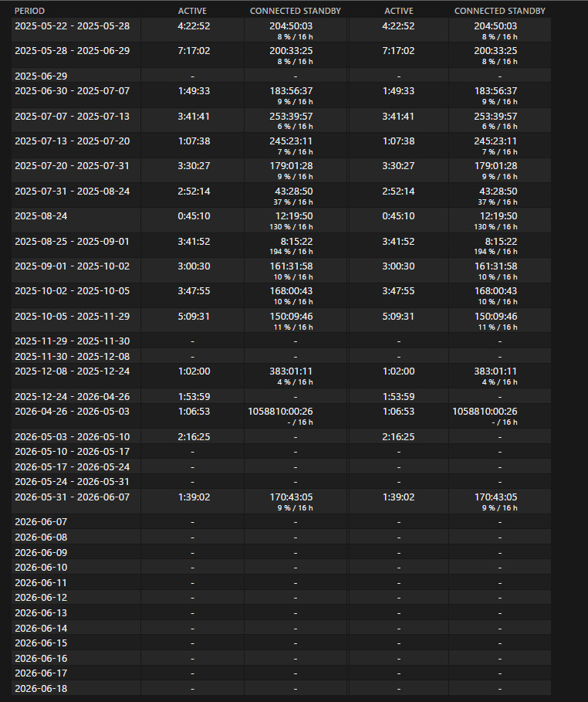Screen dimensions: 588x702
Task: Click the PERIOD column header
Action: click(x=29, y=11)
